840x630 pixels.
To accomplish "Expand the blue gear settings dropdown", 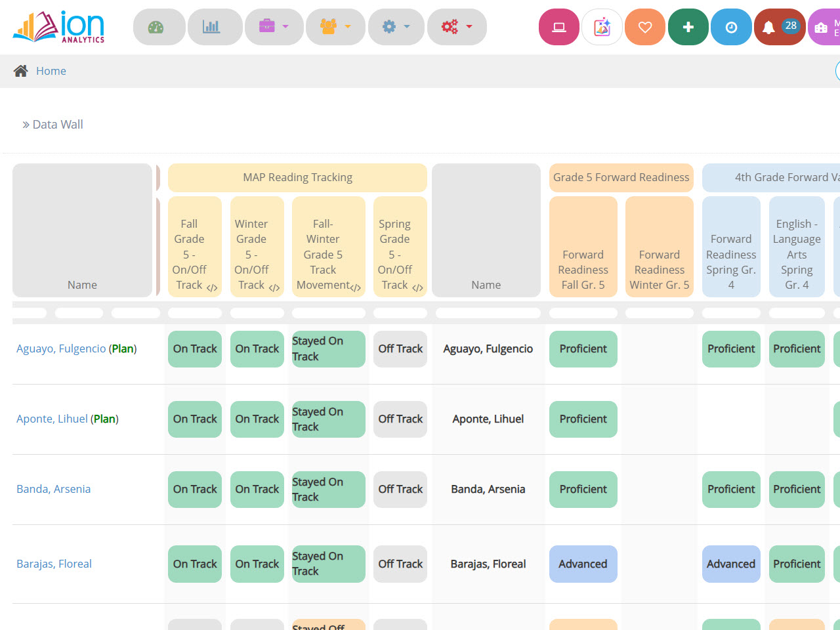I will tap(396, 27).
